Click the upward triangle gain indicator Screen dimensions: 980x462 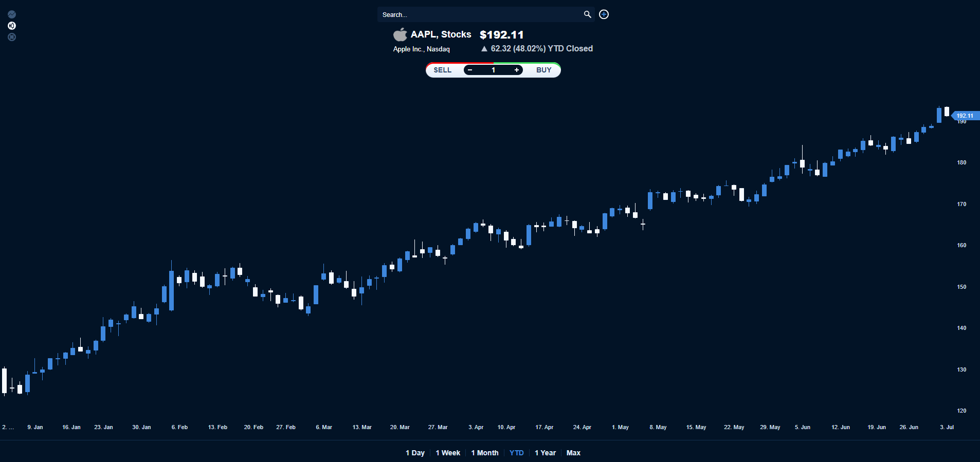click(x=484, y=48)
